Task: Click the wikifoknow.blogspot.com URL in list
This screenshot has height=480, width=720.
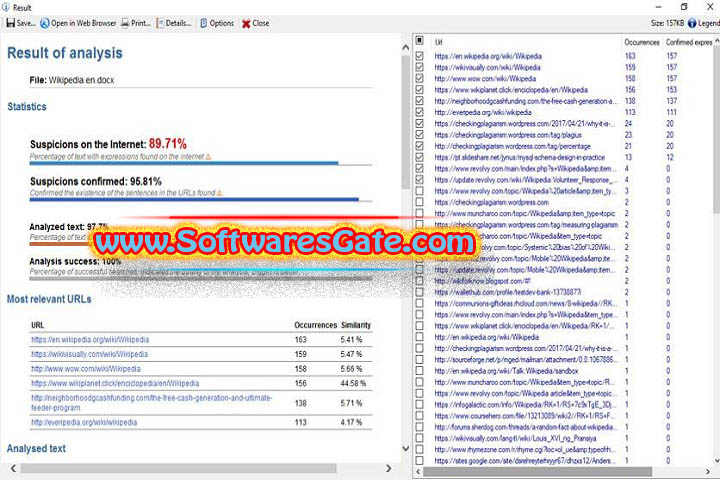Action: pyautogui.click(x=482, y=281)
